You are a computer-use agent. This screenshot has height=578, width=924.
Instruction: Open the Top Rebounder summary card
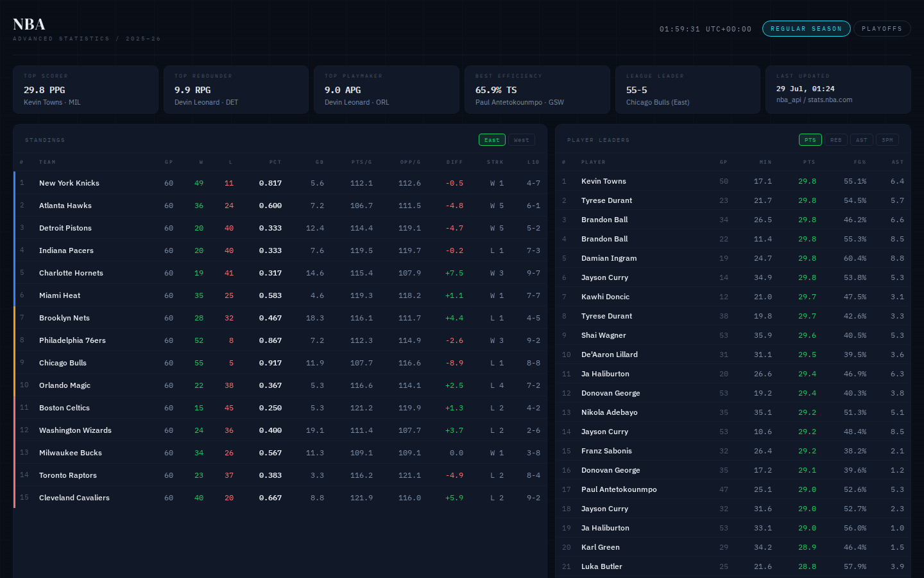click(x=236, y=90)
